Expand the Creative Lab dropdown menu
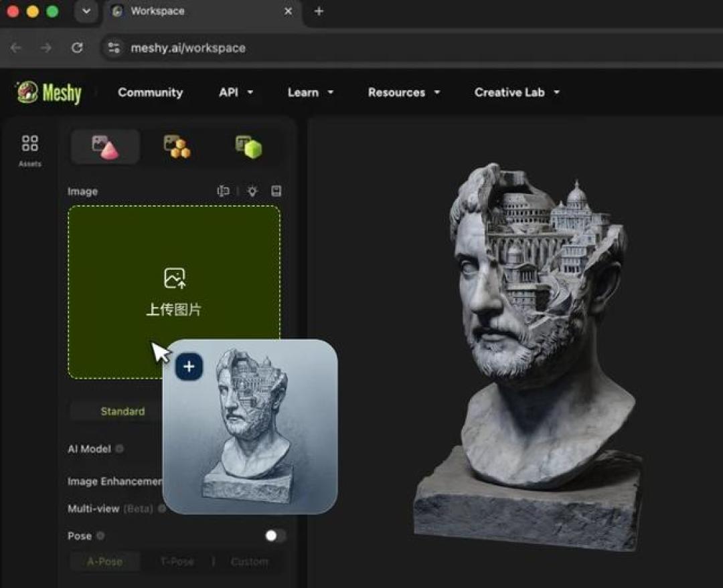 517,92
